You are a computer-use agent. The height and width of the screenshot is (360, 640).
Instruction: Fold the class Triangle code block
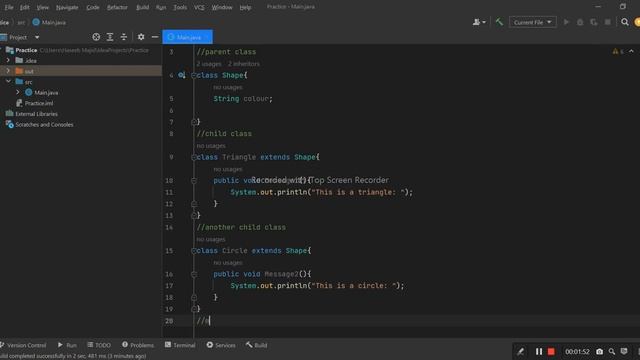coord(194,157)
